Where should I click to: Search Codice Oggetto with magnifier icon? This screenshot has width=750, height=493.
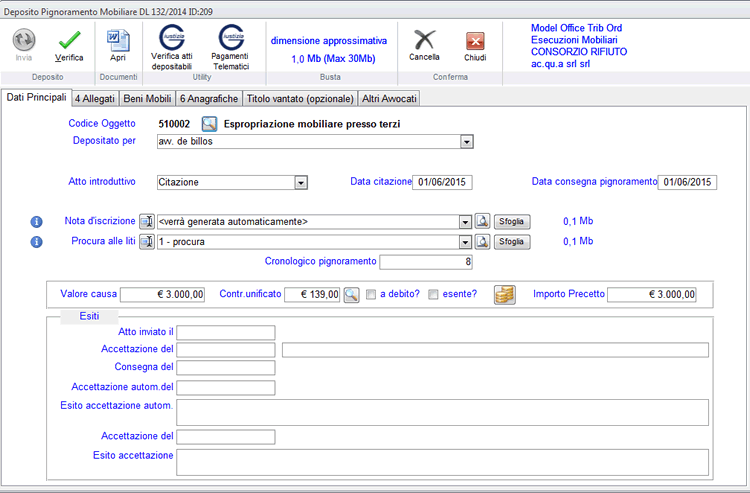209,124
